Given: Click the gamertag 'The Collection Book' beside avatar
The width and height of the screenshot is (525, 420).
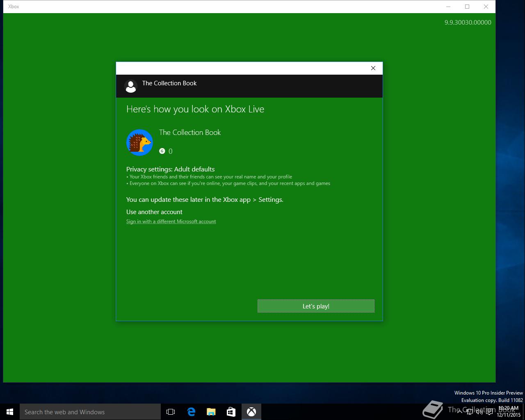Looking at the screenshot, I should pyautogui.click(x=190, y=132).
